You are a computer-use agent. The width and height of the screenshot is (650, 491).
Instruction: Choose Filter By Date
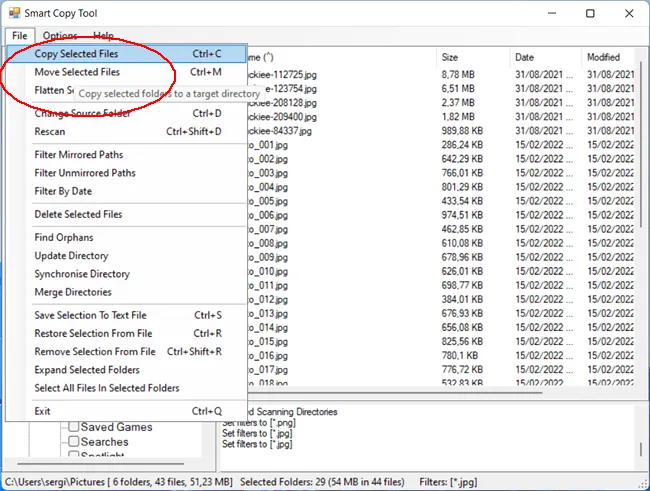pyautogui.click(x=127, y=191)
